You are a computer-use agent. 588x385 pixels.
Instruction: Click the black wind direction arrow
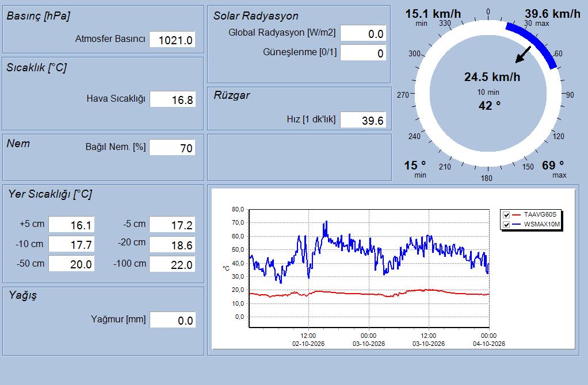click(523, 55)
